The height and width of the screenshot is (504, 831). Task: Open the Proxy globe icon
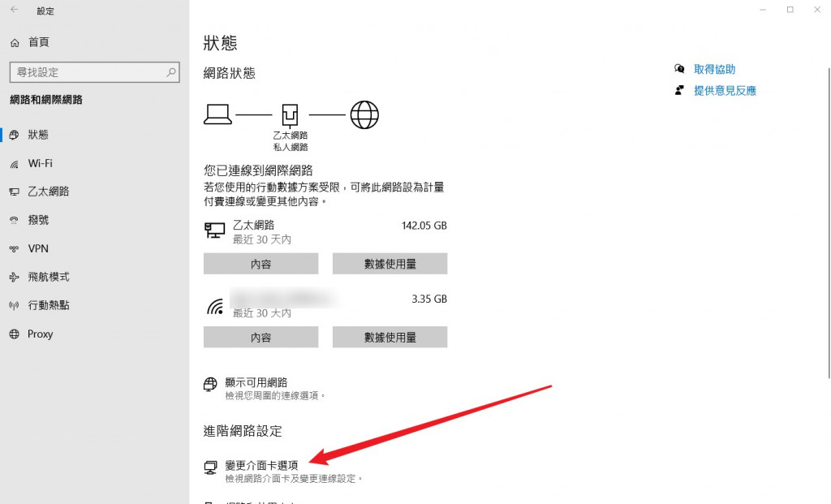pyautogui.click(x=15, y=334)
